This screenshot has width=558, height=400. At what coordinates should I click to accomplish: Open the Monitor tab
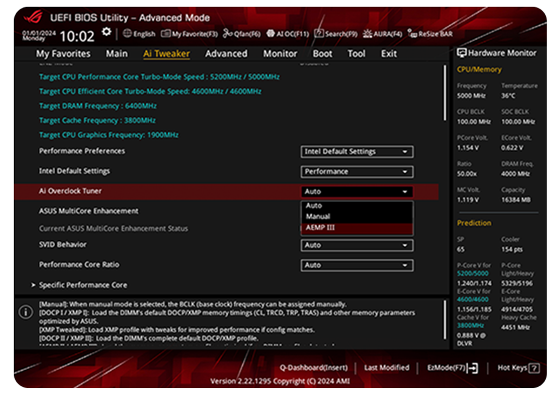pos(280,54)
